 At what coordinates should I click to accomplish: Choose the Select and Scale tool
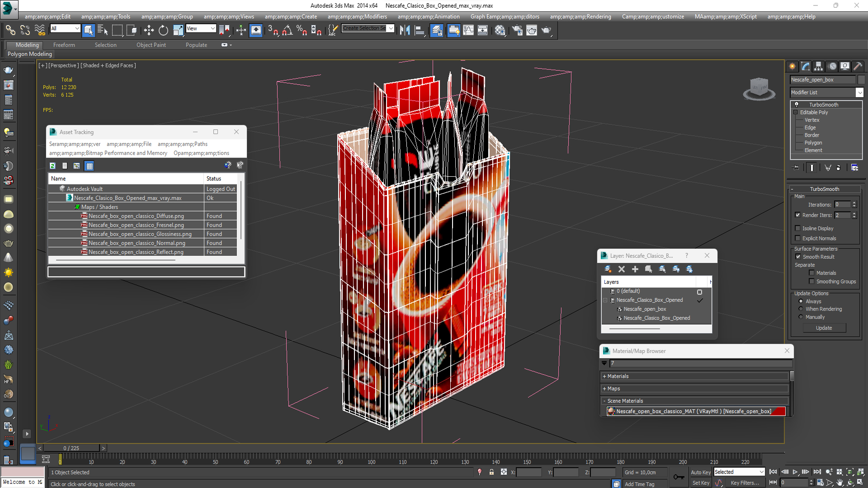pyautogui.click(x=178, y=30)
